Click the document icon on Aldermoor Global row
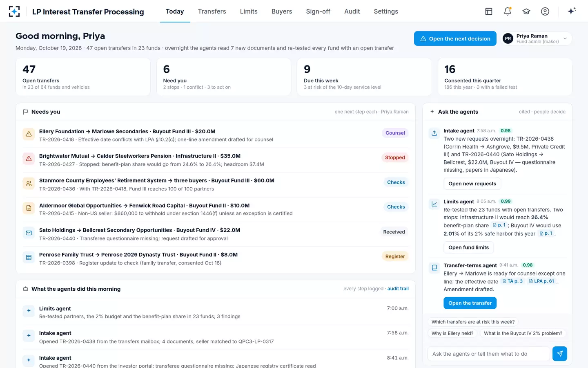 tap(29, 208)
